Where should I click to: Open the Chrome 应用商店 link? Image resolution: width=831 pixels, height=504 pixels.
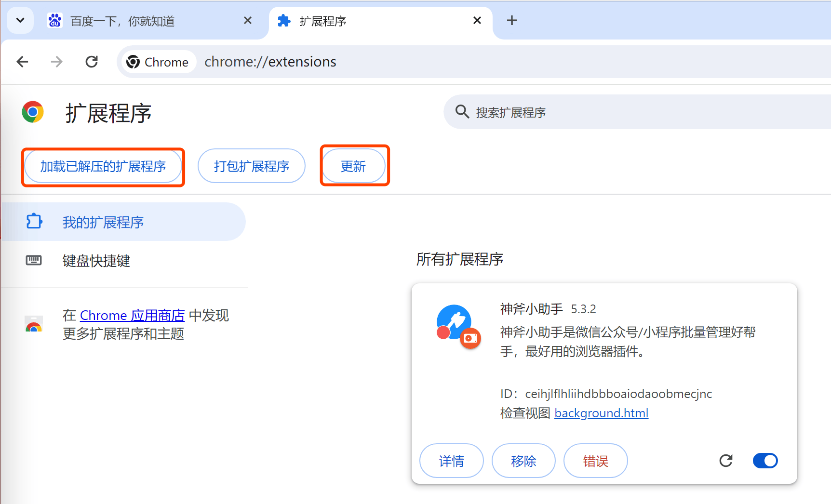click(x=132, y=315)
